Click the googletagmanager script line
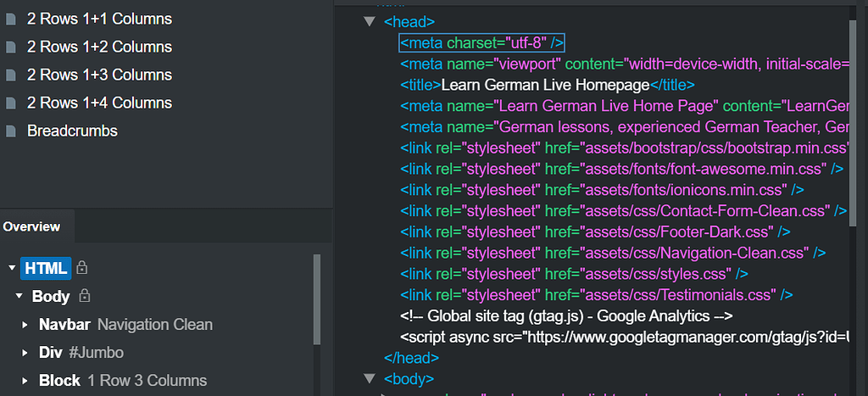 tap(625, 337)
